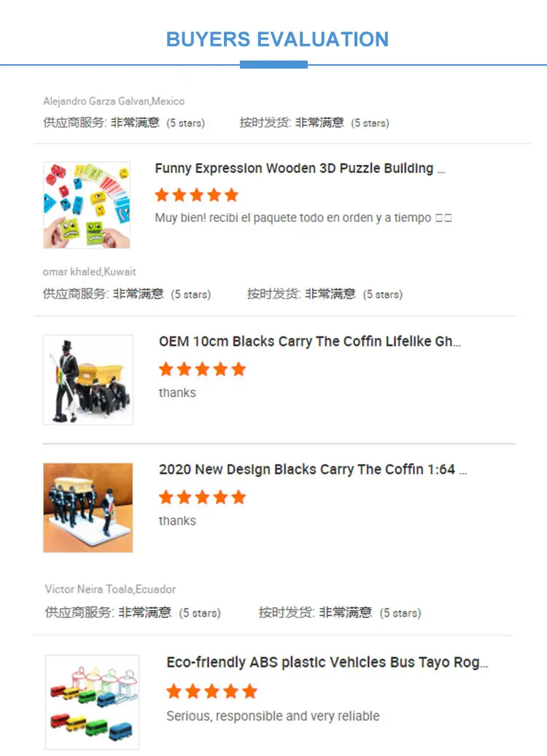The image size is (547, 756).
Task: Select the Tayo bus vehicles thumbnail
Action: 92,702
